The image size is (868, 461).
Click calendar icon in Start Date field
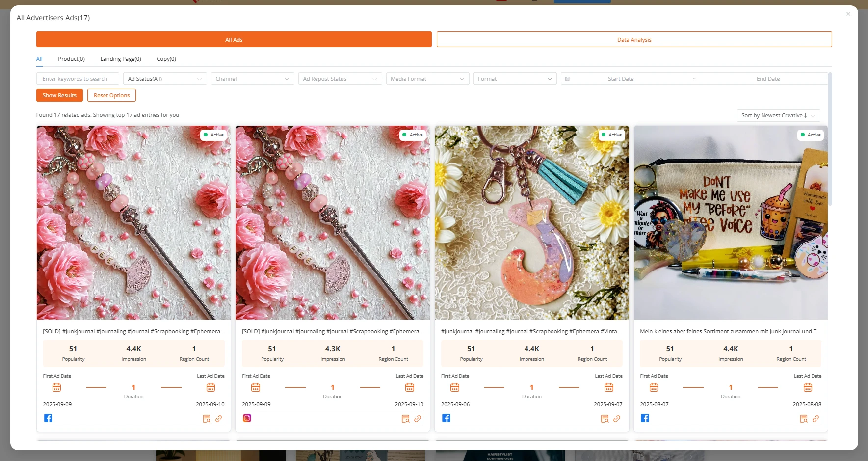[x=568, y=79]
